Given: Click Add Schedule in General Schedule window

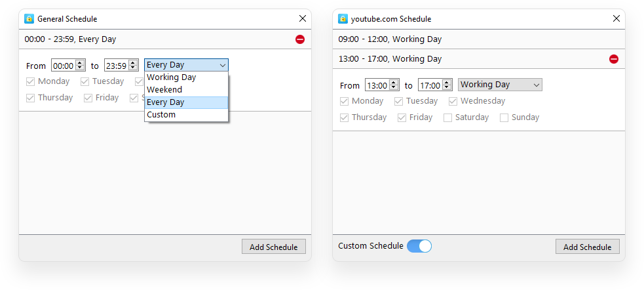Looking at the screenshot, I should (x=273, y=247).
